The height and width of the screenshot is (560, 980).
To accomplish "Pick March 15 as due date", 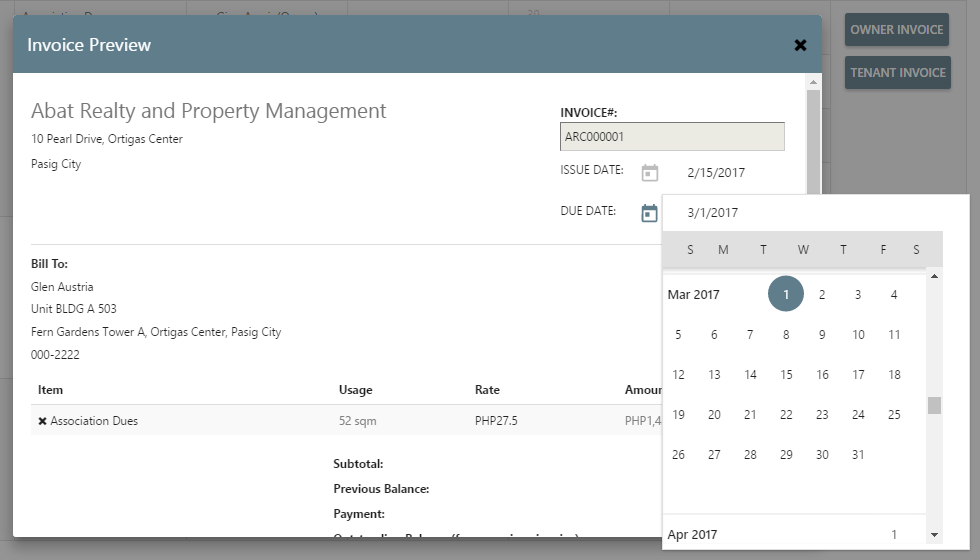I will 786,374.
